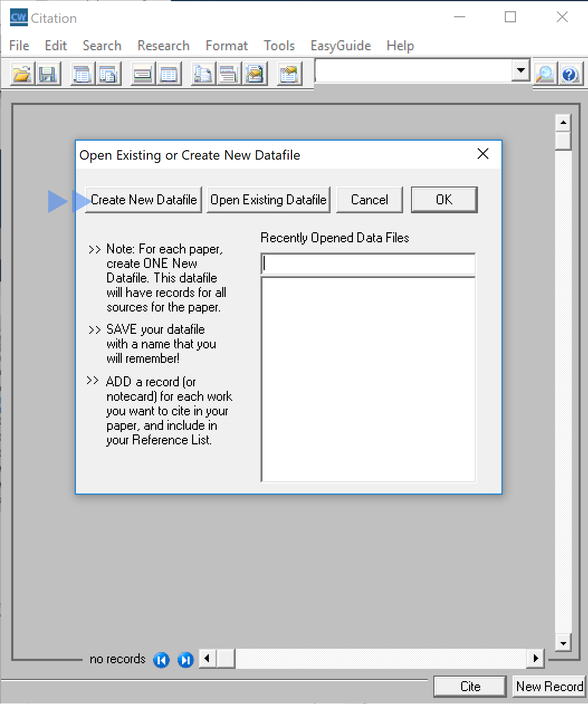Open the Format menu

(226, 46)
